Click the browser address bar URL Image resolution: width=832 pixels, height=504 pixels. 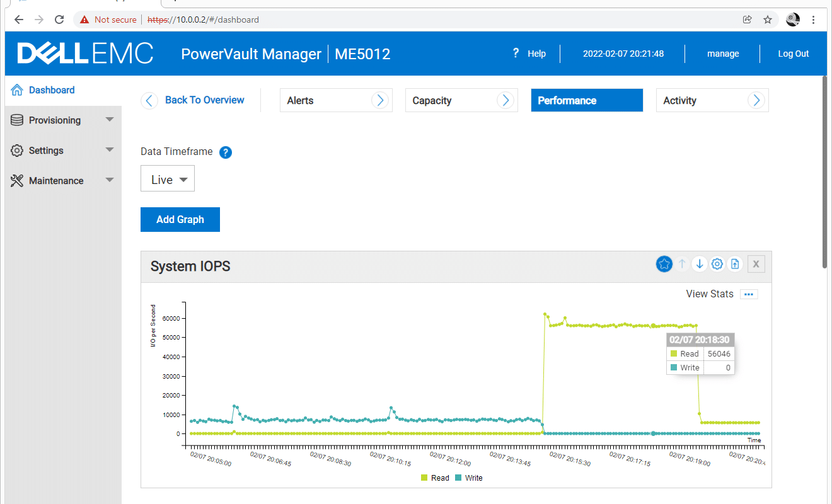point(203,20)
